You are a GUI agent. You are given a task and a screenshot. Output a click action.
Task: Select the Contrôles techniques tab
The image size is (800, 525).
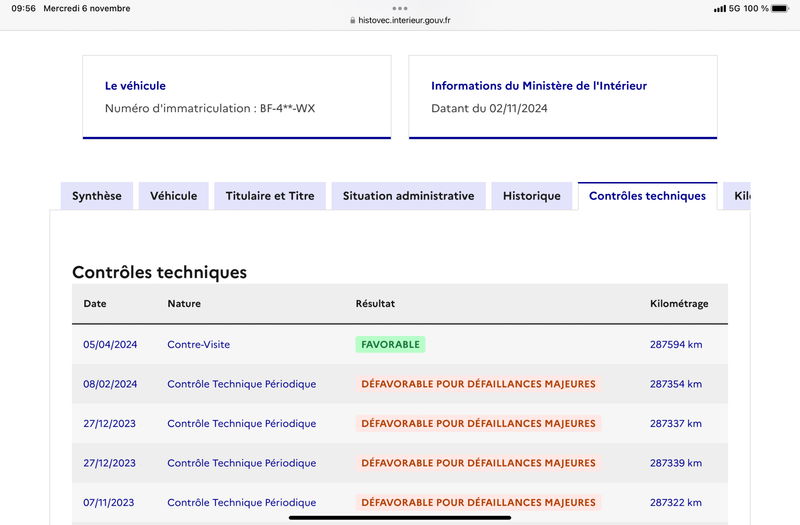tap(647, 196)
